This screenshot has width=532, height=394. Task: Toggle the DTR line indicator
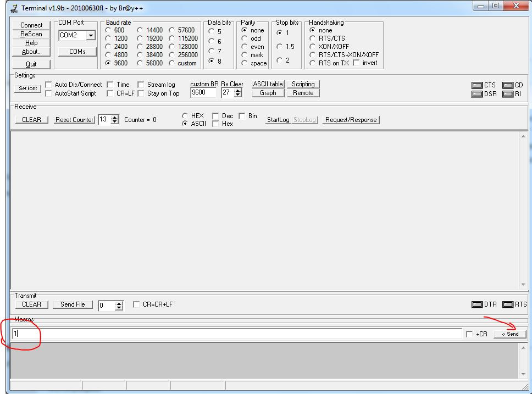[x=477, y=305]
